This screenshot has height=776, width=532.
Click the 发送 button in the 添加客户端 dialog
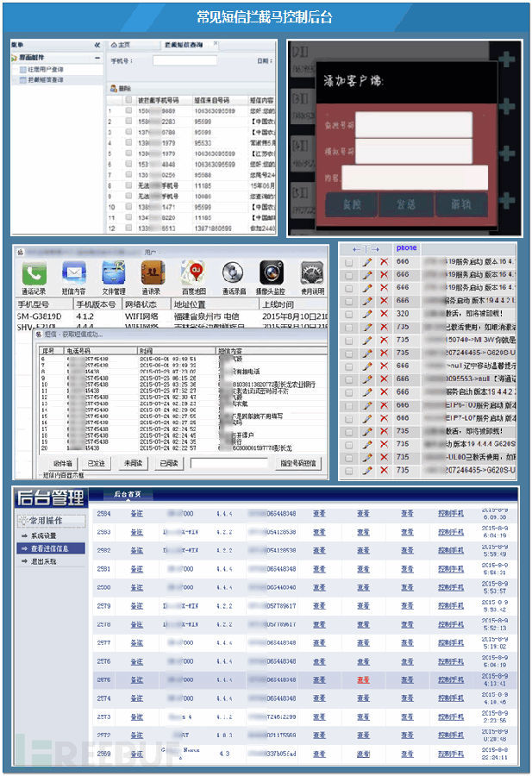(406, 204)
